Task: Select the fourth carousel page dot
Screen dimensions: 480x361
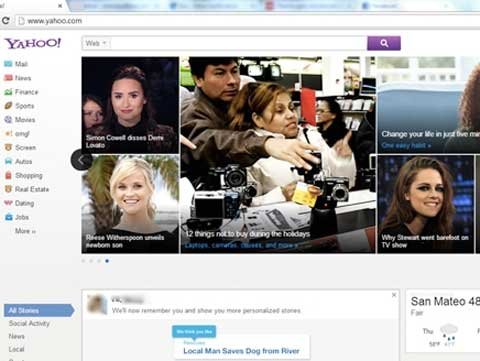Action: coord(107,261)
